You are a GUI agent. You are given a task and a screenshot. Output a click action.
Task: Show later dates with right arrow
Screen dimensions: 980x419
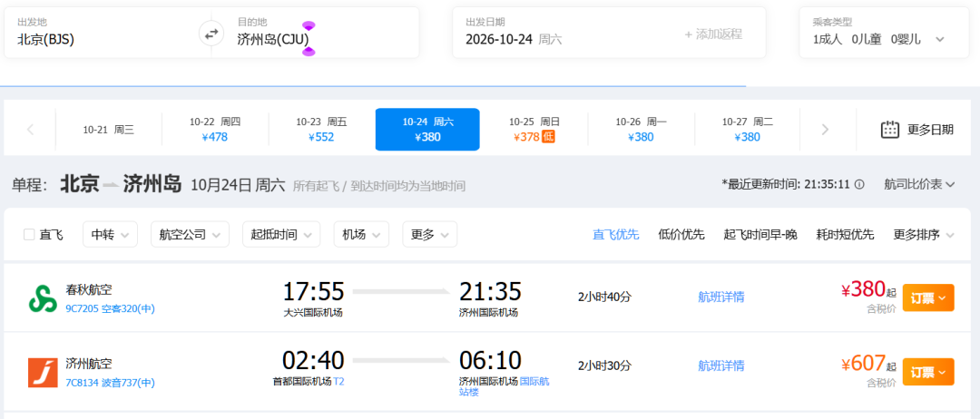(825, 130)
